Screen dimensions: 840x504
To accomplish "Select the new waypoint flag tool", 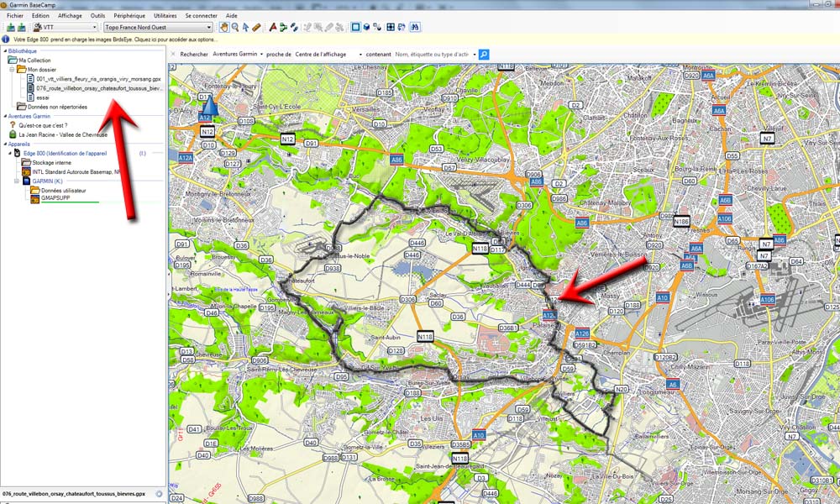I will pyautogui.click(x=273, y=28).
